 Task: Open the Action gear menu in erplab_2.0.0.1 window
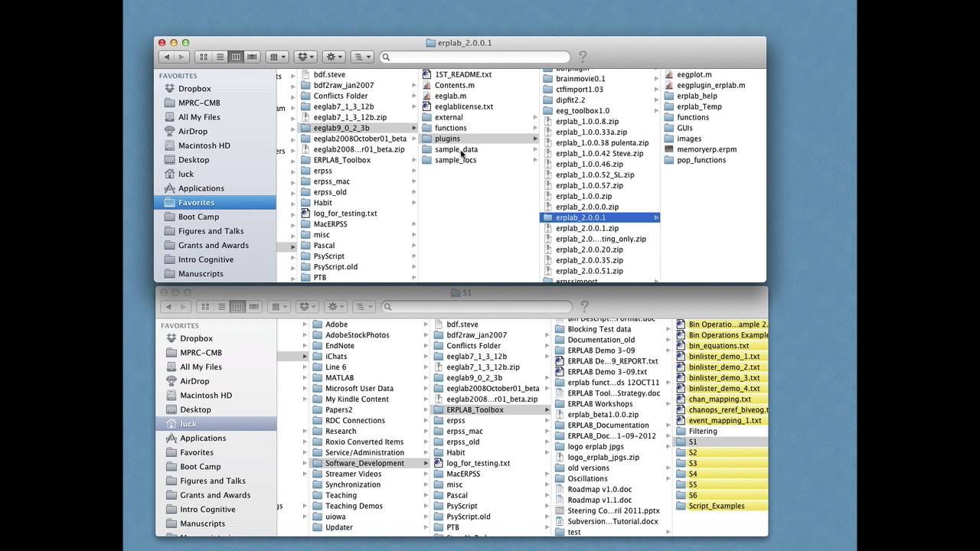coord(335,57)
